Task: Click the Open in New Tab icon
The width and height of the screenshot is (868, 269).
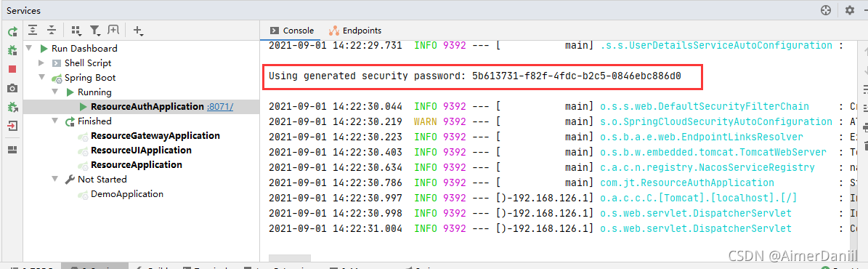Action: coord(113,30)
